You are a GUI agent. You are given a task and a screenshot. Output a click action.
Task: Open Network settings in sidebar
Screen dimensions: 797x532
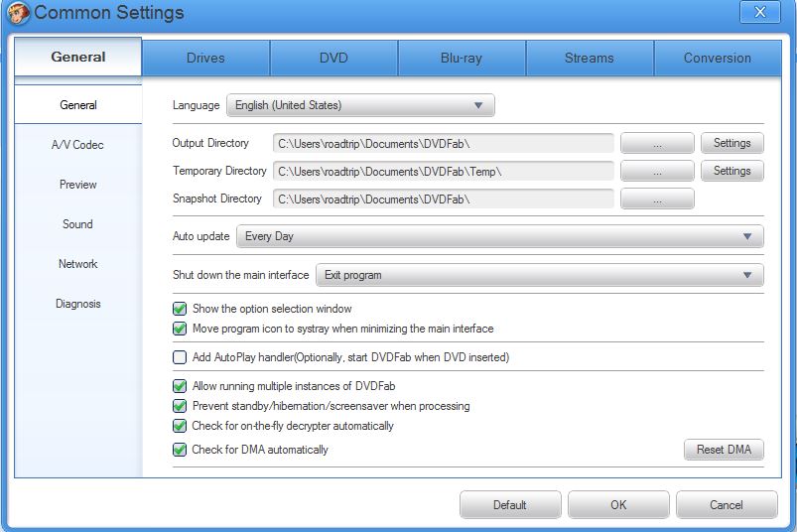[77, 264]
